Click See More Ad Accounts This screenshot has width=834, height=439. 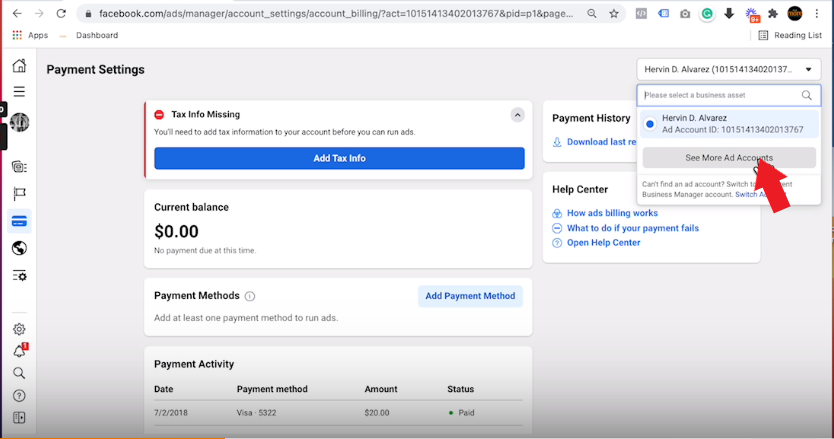[729, 158]
